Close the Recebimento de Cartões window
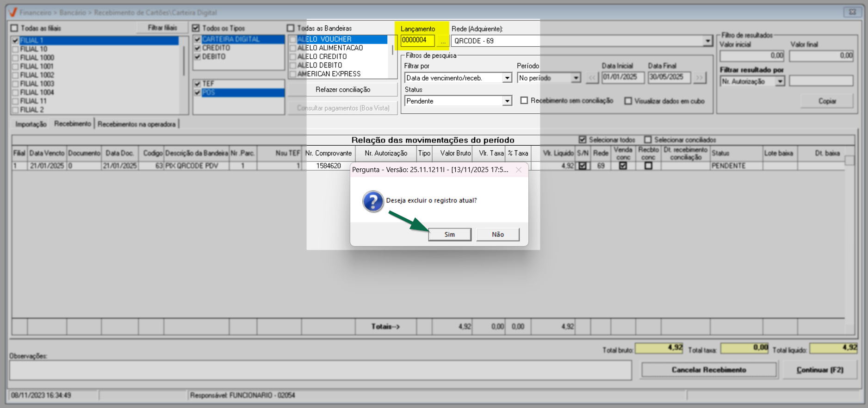The width and height of the screenshot is (868, 408). pyautogui.click(x=852, y=12)
